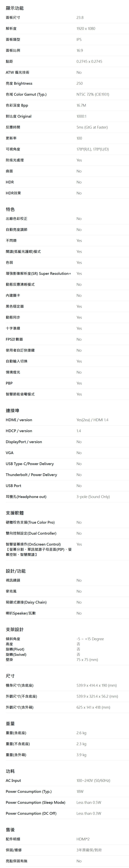129x868 pixels.
Task: Select the 增強影像解析度(SR) Super Resolution+ label
Action: pos(38,274)
